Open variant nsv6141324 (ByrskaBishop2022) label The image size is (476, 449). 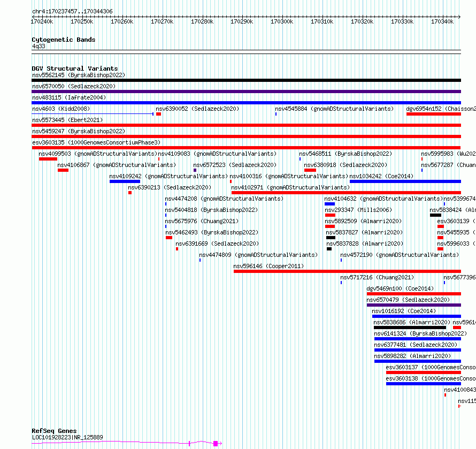(x=420, y=333)
